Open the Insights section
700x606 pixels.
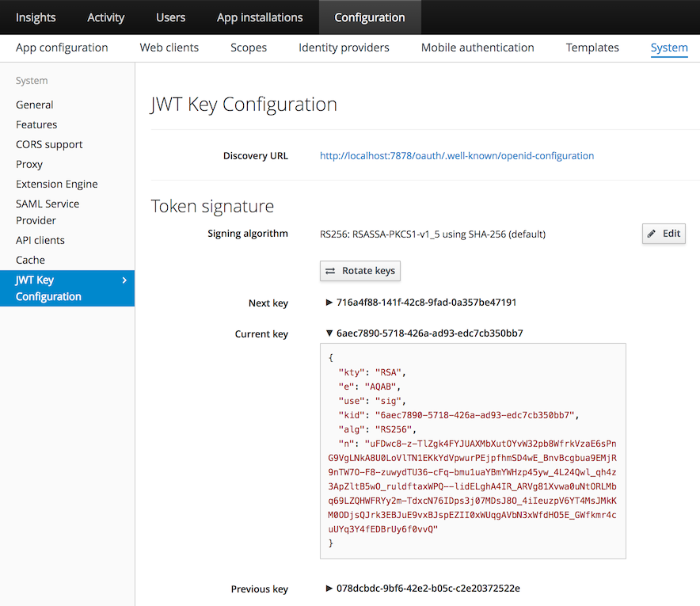(36, 17)
